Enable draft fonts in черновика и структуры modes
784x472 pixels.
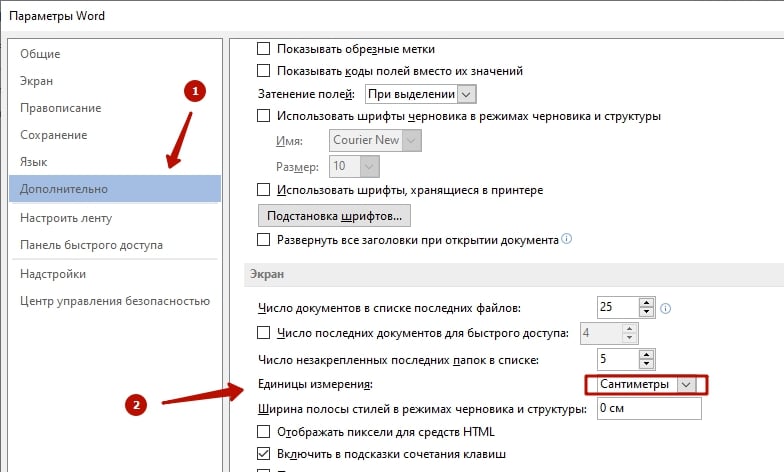264,116
